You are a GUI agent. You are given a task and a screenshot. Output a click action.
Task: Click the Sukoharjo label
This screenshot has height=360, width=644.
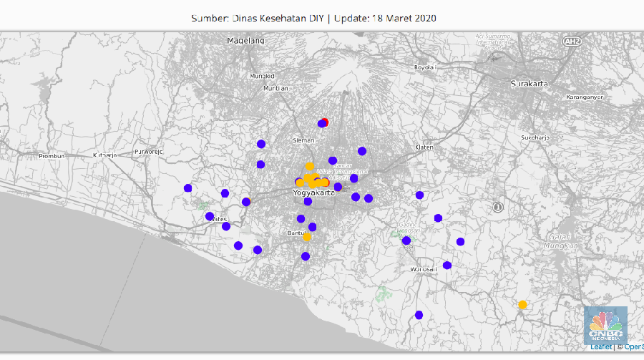coord(535,137)
